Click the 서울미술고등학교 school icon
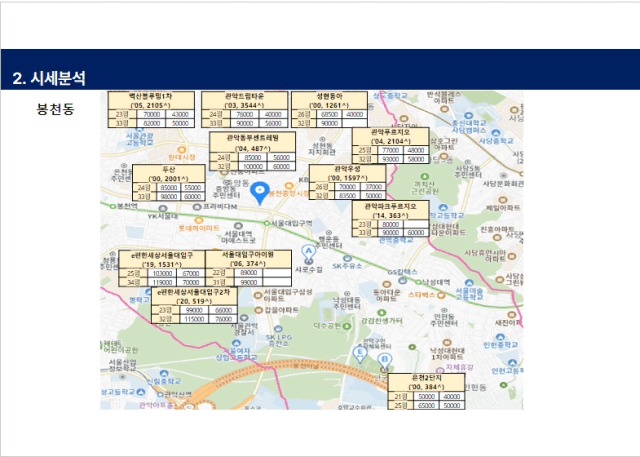Viewport: 640px width, 457px height. pos(469,283)
